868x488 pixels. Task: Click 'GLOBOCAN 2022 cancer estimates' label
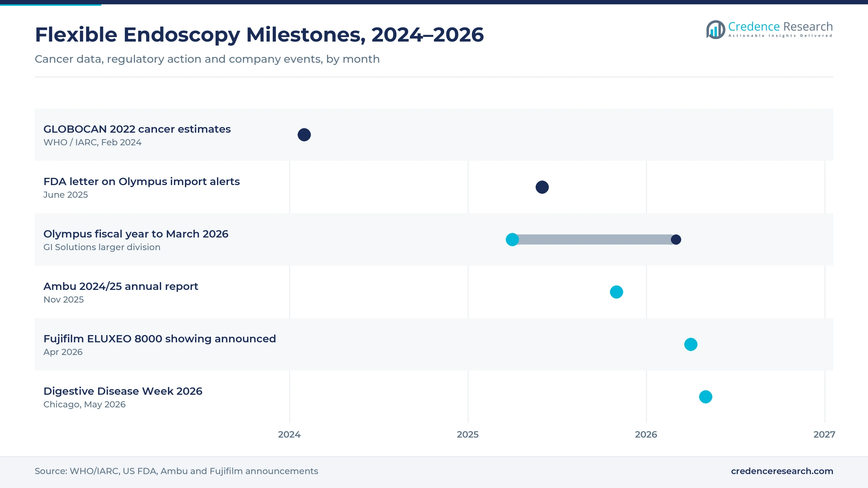137,129
